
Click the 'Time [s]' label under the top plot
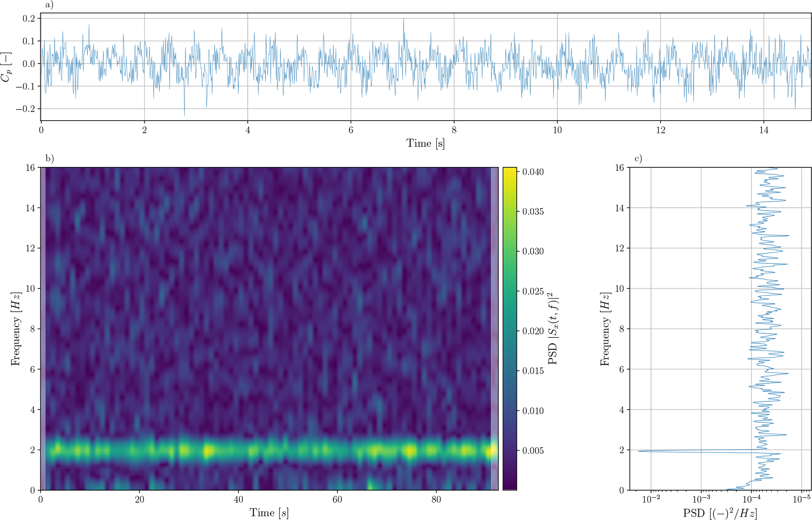coord(425,143)
